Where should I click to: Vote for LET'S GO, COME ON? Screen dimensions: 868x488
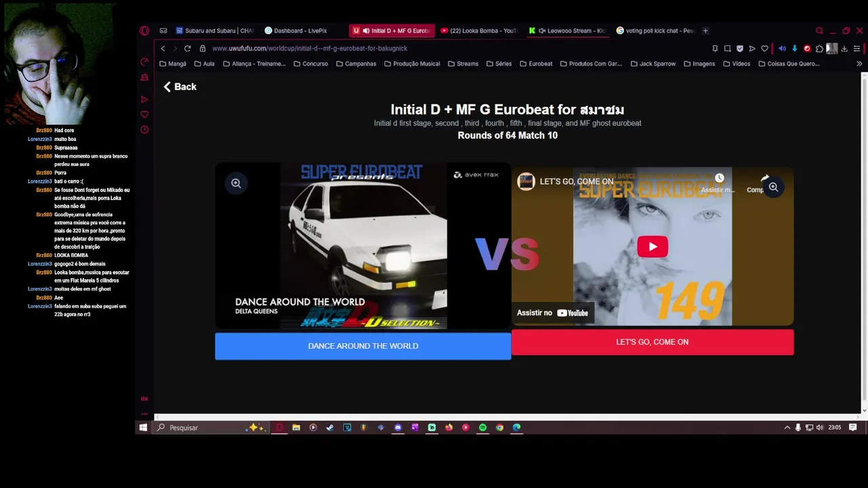coord(652,342)
